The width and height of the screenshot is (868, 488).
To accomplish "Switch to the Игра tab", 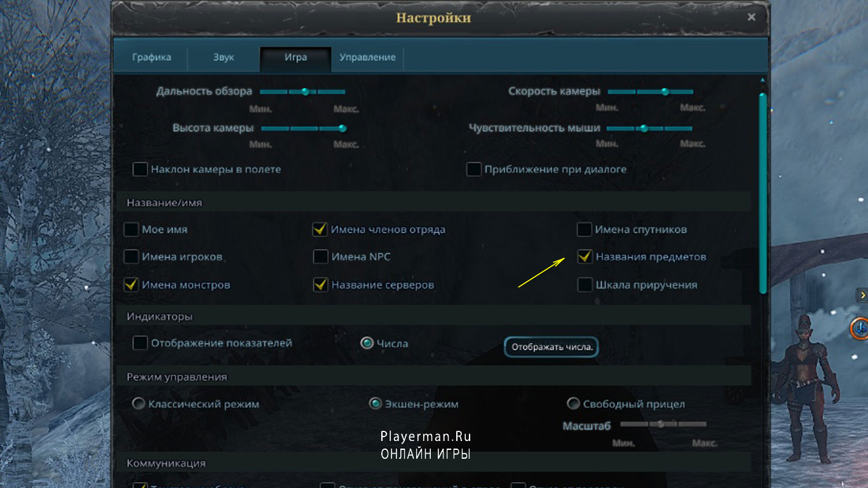I will [x=295, y=57].
